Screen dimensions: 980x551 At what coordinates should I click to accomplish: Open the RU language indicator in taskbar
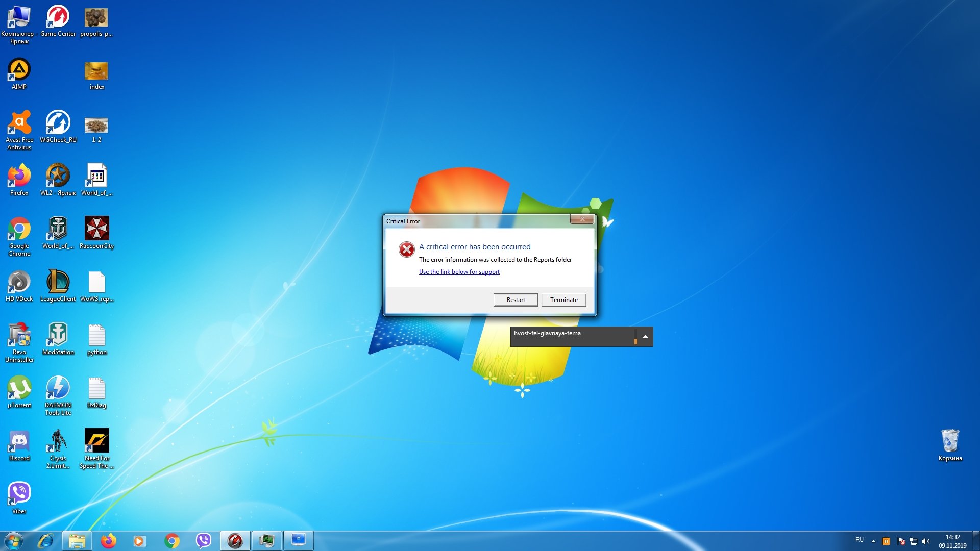(860, 540)
